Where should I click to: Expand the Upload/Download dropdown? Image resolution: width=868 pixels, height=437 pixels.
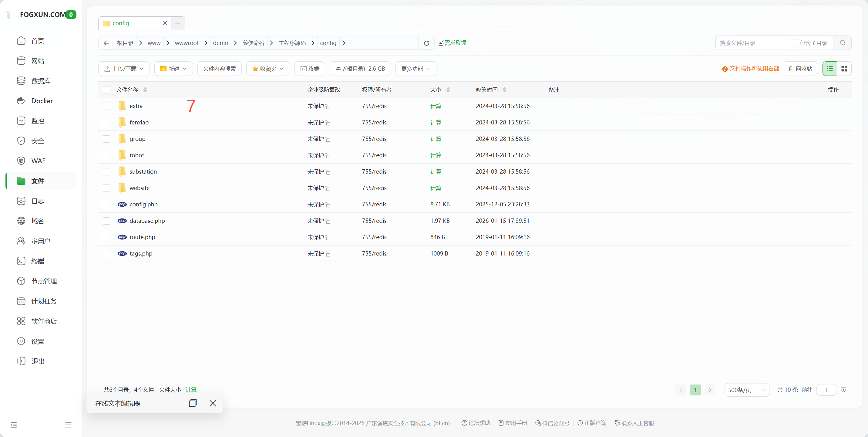[x=124, y=69]
